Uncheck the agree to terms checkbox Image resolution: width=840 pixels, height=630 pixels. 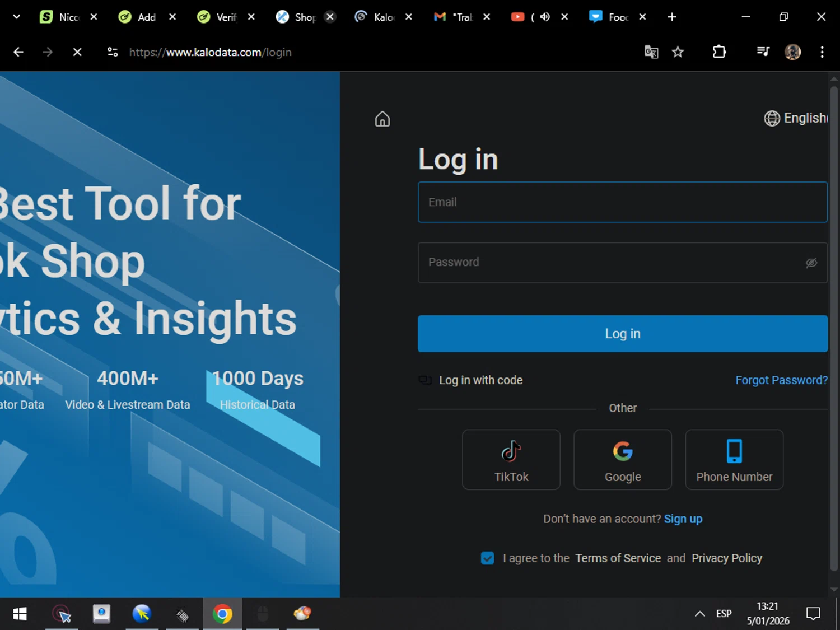487,558
